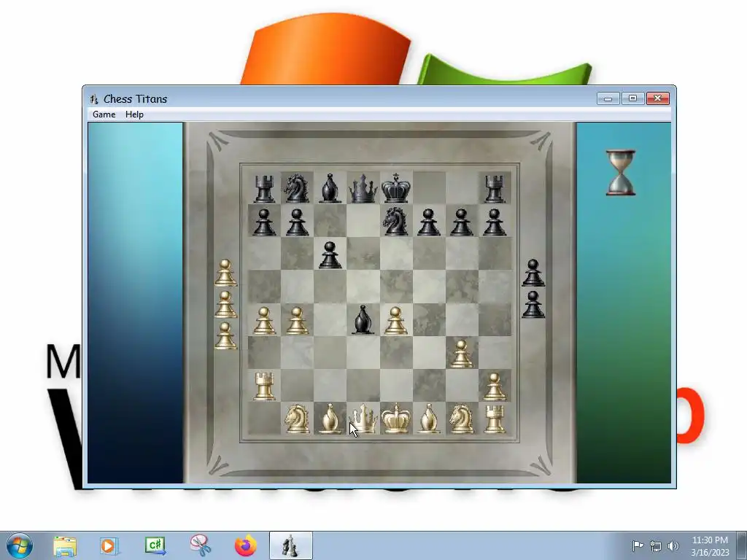Click the black bishop in the board center

click(363, 319)
